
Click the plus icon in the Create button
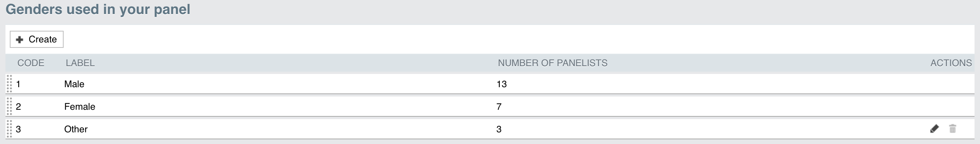pyautogui.click(x=20, y=40)
